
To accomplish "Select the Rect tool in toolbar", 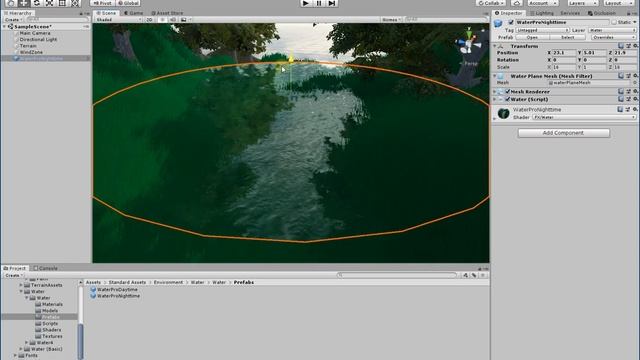I will tap(62, 3).
